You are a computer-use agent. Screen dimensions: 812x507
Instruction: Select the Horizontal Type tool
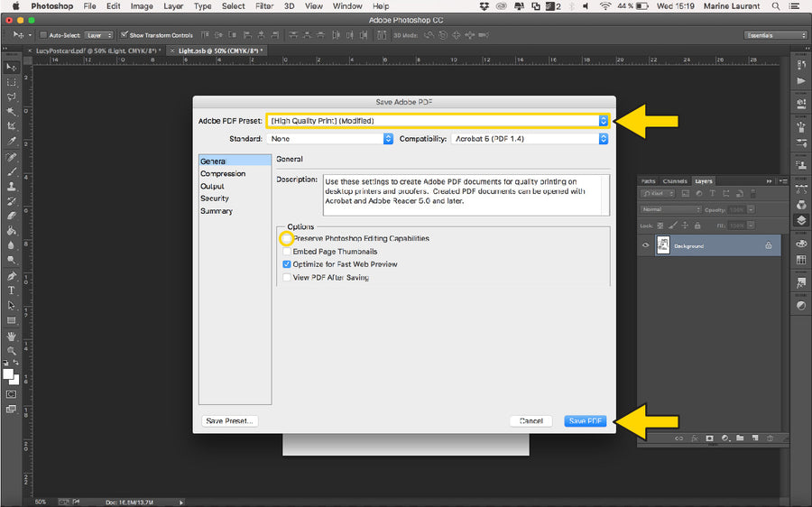[x=11, y=290]
